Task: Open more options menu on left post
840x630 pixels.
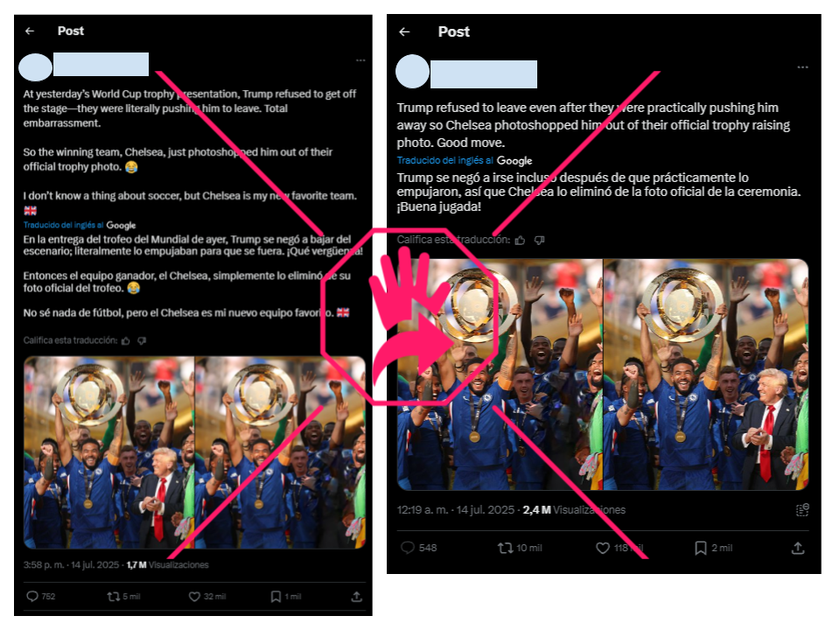Action: point(360,60)
